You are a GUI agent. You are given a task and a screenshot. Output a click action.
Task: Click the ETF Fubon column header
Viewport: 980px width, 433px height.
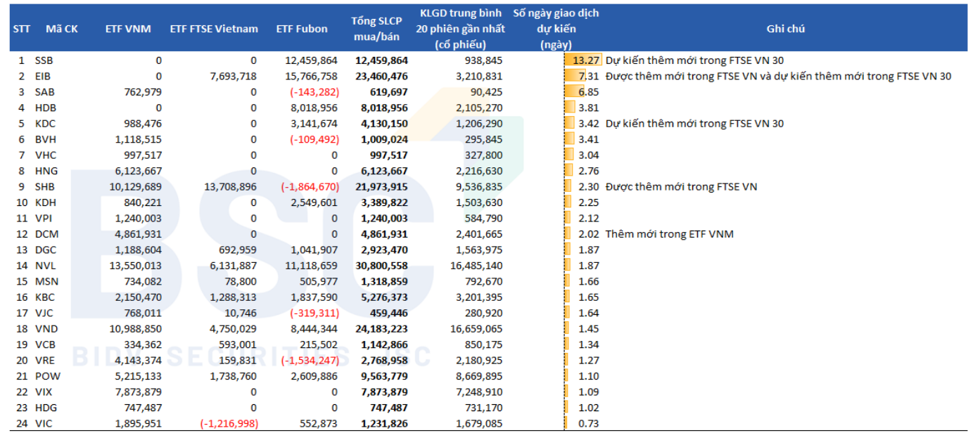302,29
